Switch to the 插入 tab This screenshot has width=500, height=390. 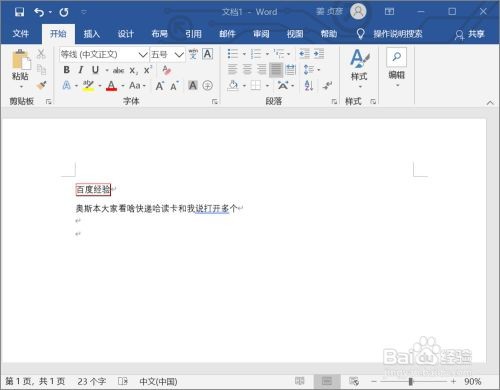pos(92,34)
